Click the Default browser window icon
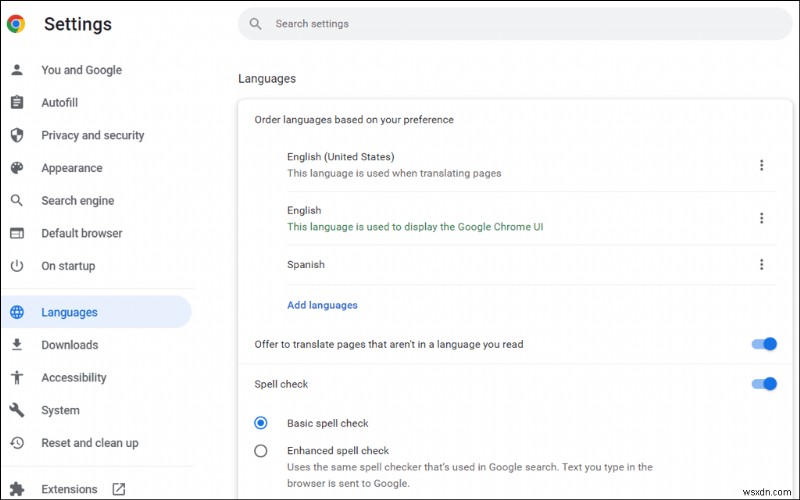 point(17,233)
